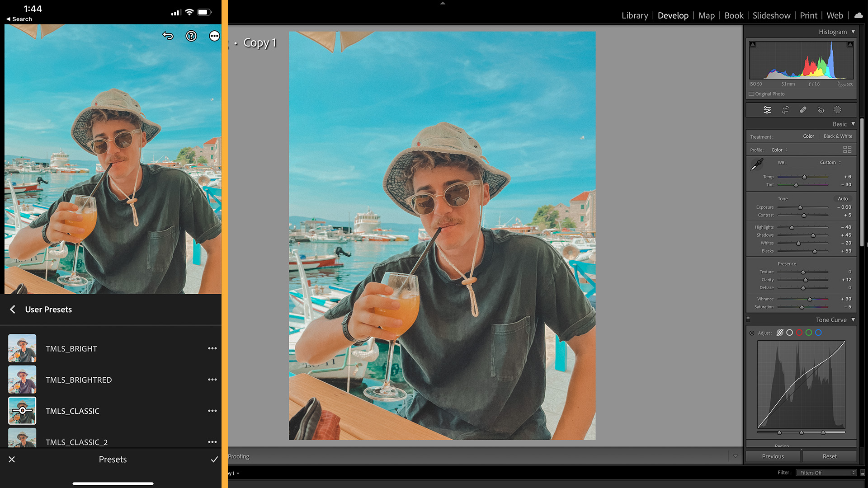The image size is (868, 488).
Task: Select the Healing bandage tool
Action: 803,110
